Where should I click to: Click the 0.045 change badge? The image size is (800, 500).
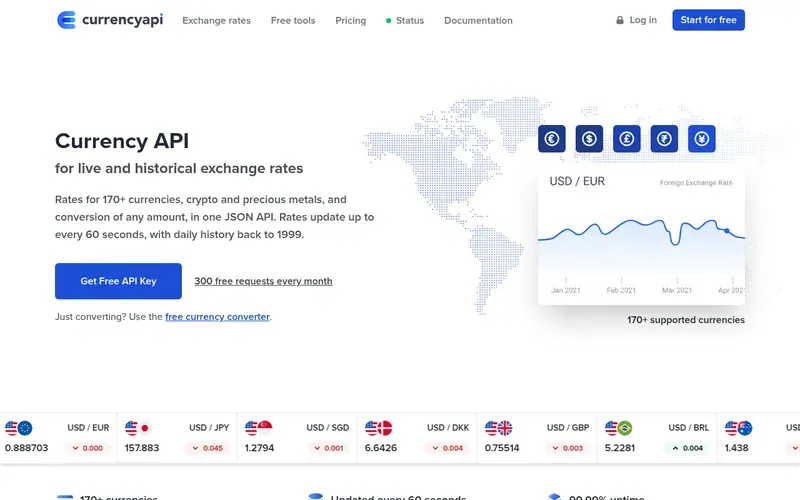tap(208, 448)
